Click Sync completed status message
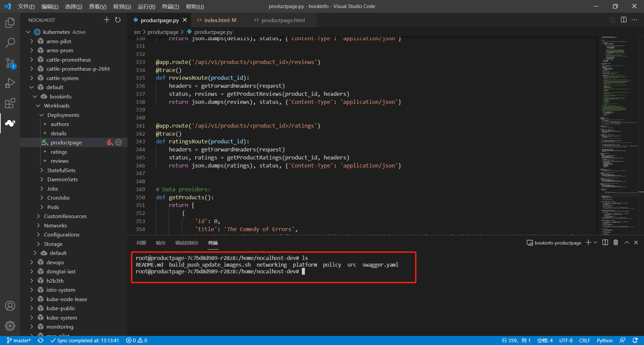 coord(85,340)
